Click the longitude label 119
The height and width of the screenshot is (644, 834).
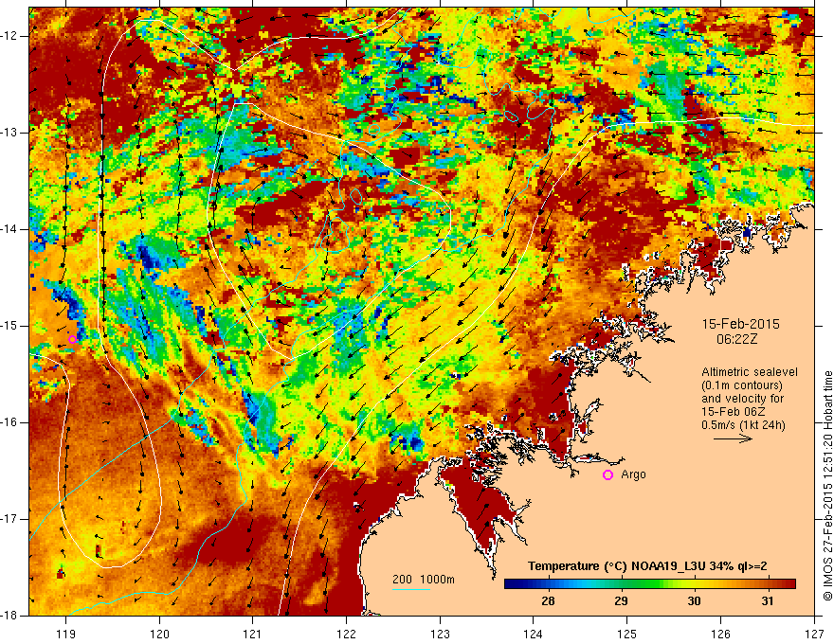pyautogui.click(x=66, y=634)
